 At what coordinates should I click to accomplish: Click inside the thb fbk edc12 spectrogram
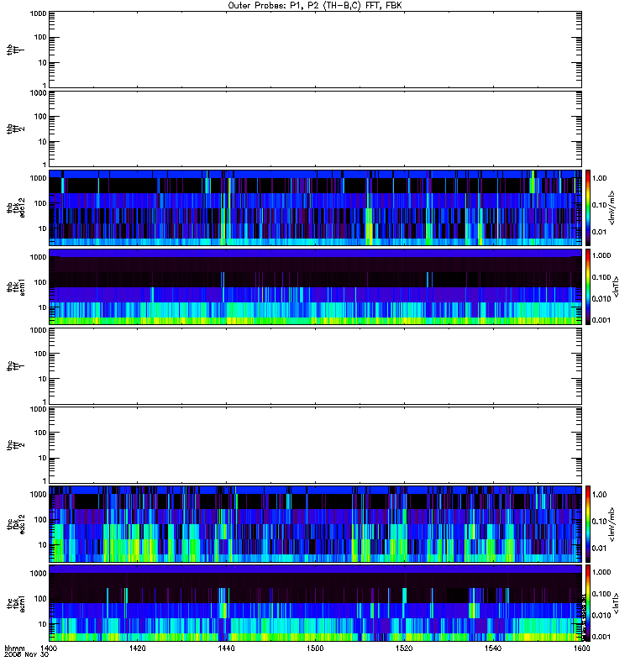pyautogui.click(x=315, y=207)
